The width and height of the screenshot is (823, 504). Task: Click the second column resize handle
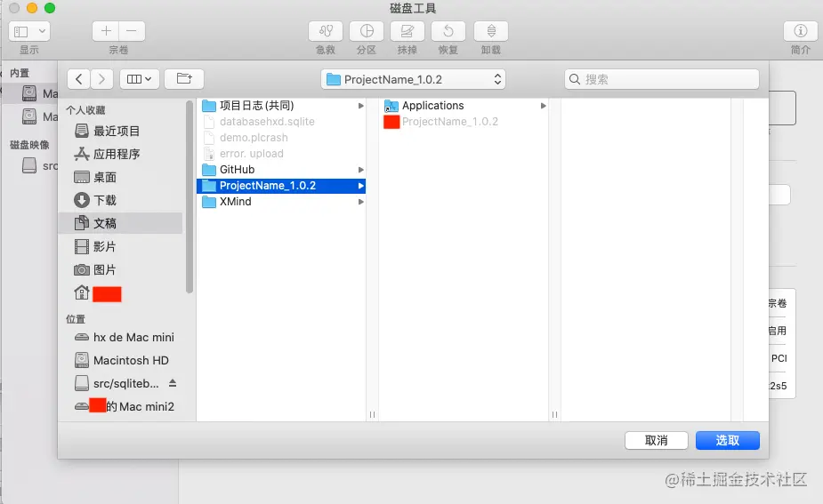click(x=555, y=414)
